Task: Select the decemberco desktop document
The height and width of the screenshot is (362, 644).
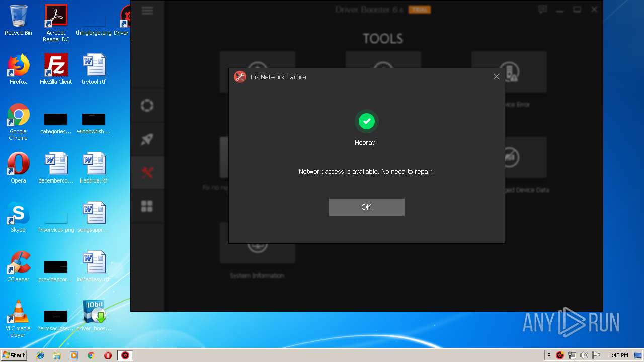Action: point(56,168)
